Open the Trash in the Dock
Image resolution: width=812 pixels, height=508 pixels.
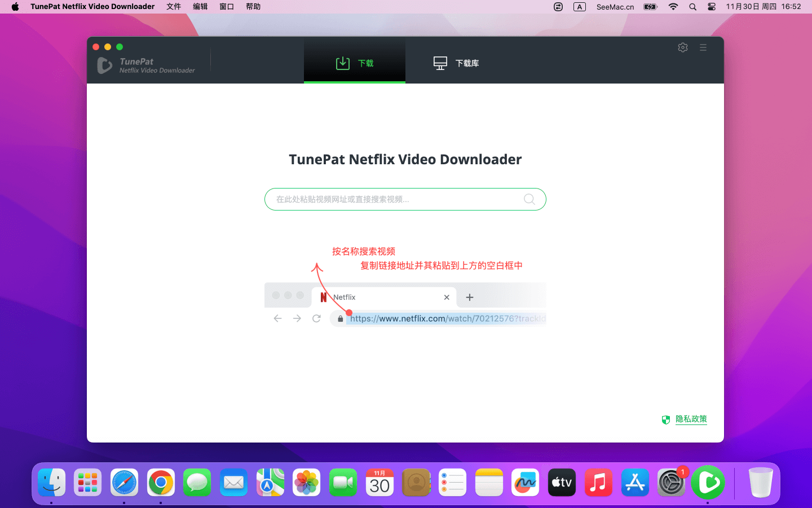(x=761, y=483)
